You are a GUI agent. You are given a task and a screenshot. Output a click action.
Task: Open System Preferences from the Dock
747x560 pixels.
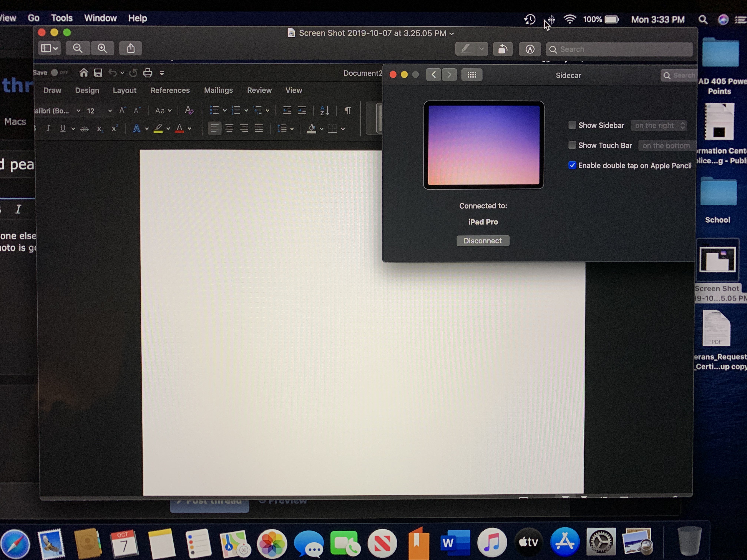tap(601, 542)
